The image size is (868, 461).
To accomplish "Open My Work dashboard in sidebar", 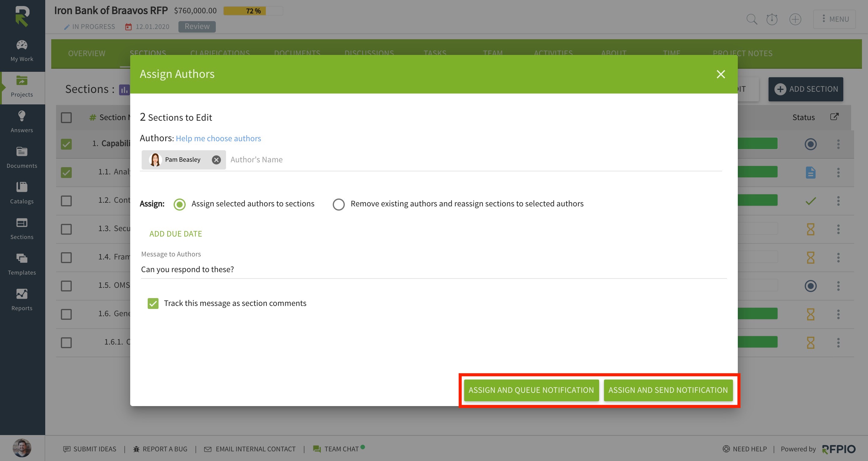I will 22,51.
